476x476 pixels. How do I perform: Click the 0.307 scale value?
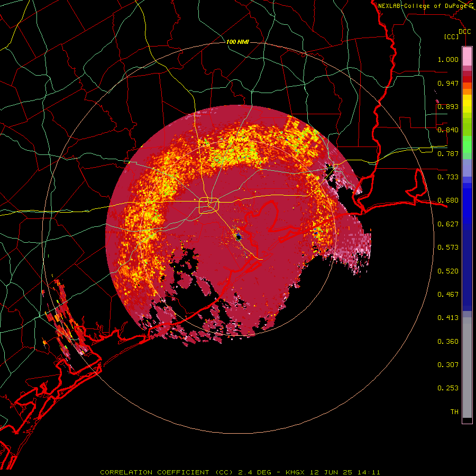coord(448,365)
